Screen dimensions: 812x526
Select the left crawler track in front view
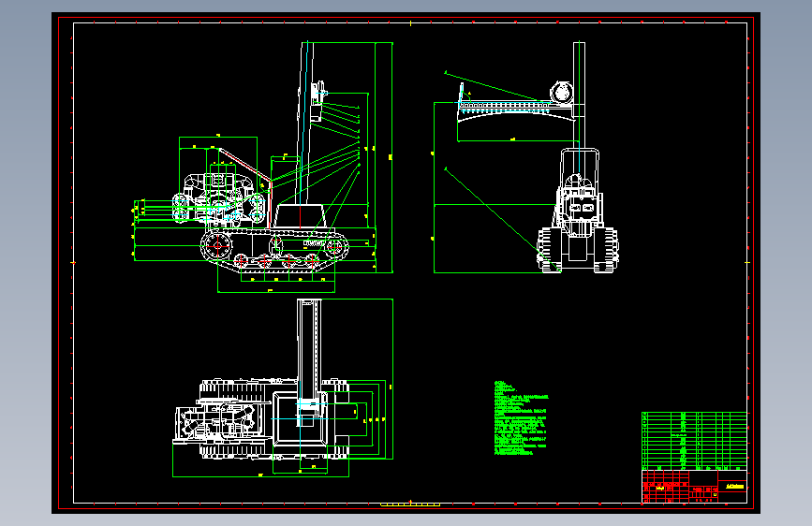click(x=549, y=250)
